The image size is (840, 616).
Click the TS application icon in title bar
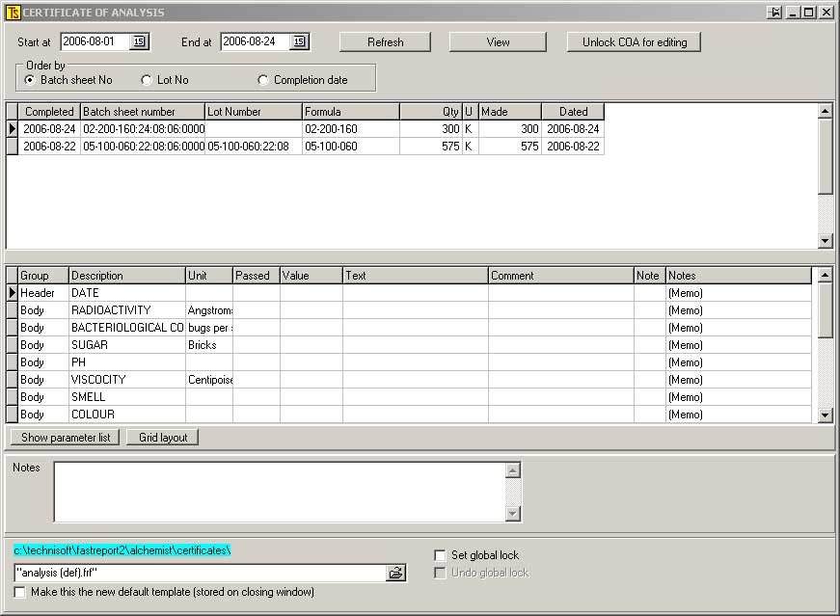(x=14, y=13)
